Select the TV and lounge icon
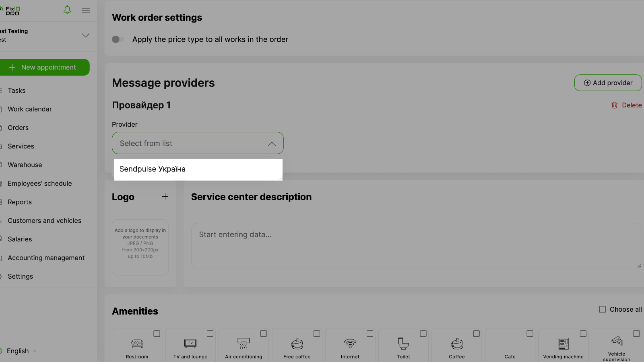The image size is (644, 362). (x=190, y=343)
